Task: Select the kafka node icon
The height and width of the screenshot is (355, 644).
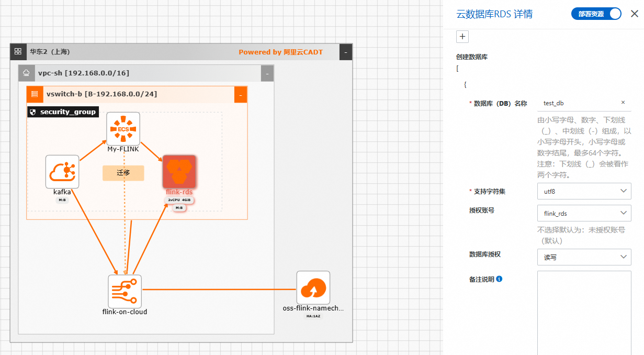Action: pyautogui.click(x=62, y=171)
